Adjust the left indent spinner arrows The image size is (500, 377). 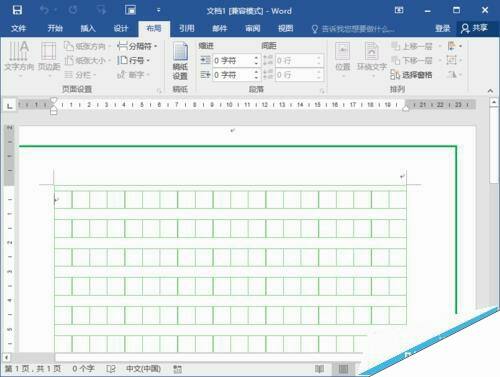[x=256, y=60]
